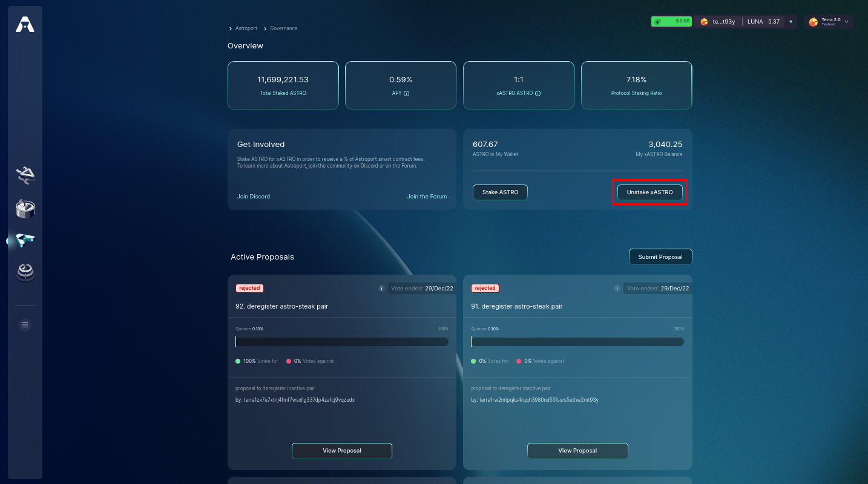Go to Astroport in the breadcrumb

pos(246,28)
